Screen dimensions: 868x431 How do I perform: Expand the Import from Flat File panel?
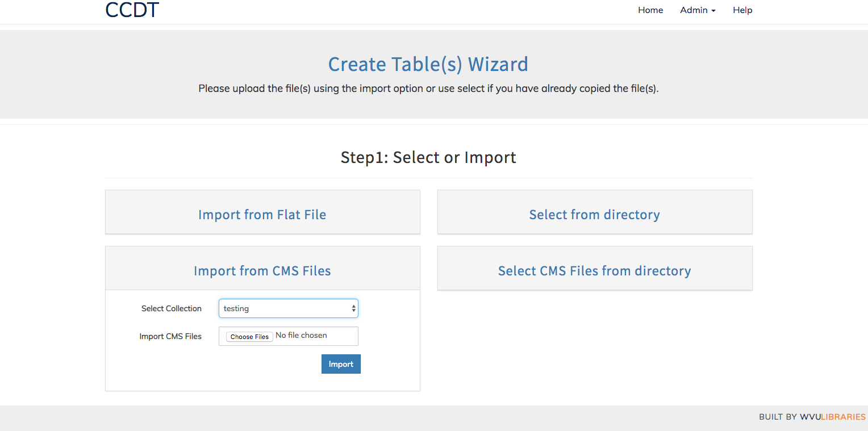pos(262,214)
